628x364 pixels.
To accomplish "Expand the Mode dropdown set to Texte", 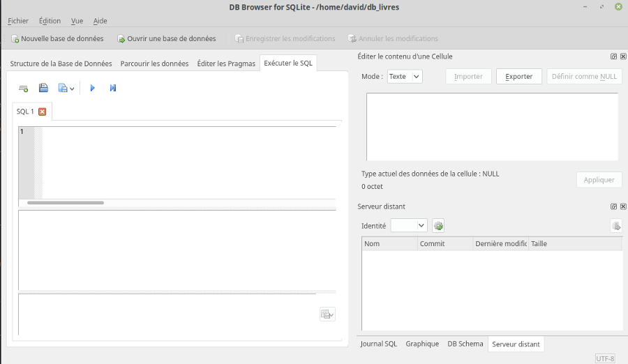I will (405, 77).
